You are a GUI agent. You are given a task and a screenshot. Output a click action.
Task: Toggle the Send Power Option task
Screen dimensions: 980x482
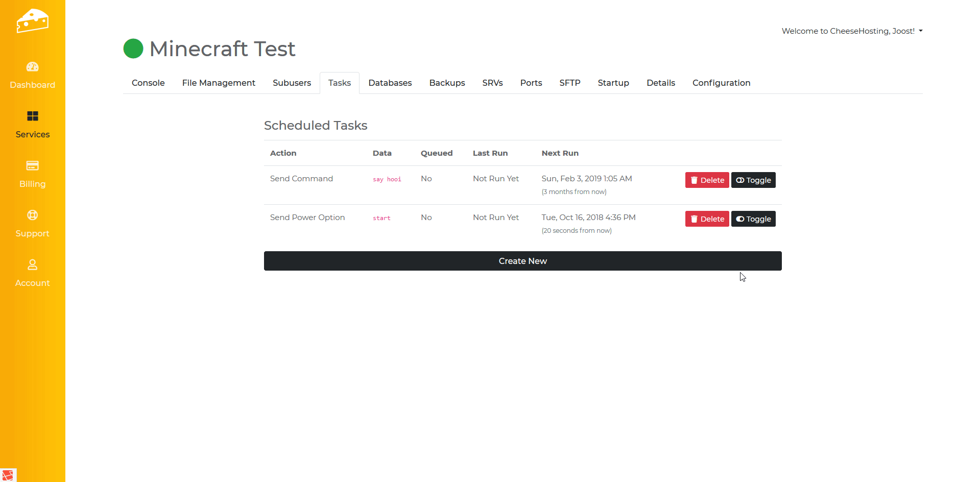[753, 219]
